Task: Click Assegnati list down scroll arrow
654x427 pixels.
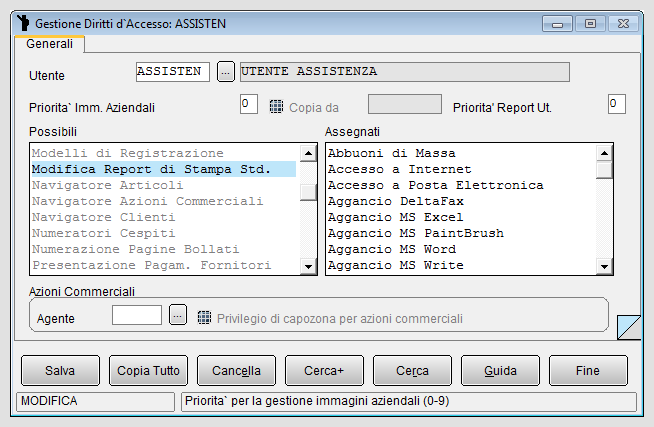Action: coord(604,266)
